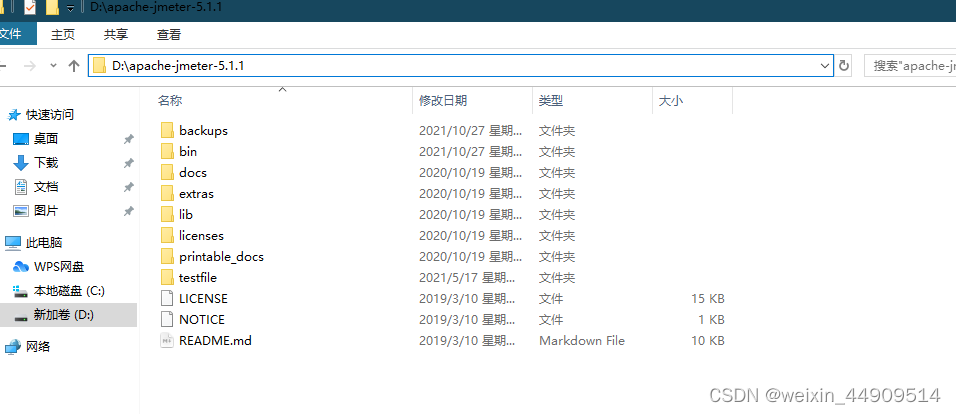Viewport: 956px width, 414px height.
Task: Select the README.md file icon
Action: [x=167, y=341]
